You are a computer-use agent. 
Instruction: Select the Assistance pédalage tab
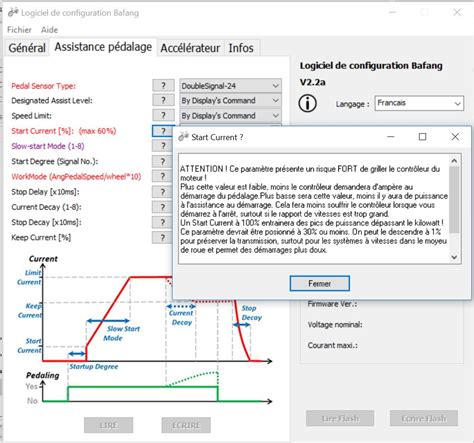tap(103, 47)
